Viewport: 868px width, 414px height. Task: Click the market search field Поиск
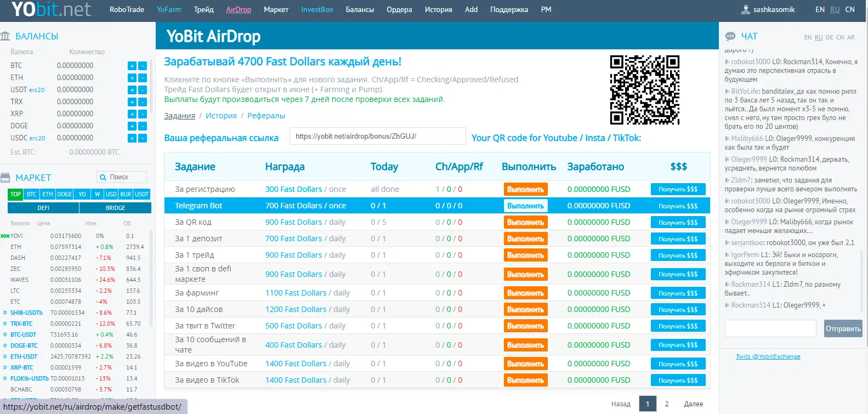pos(122,177)
